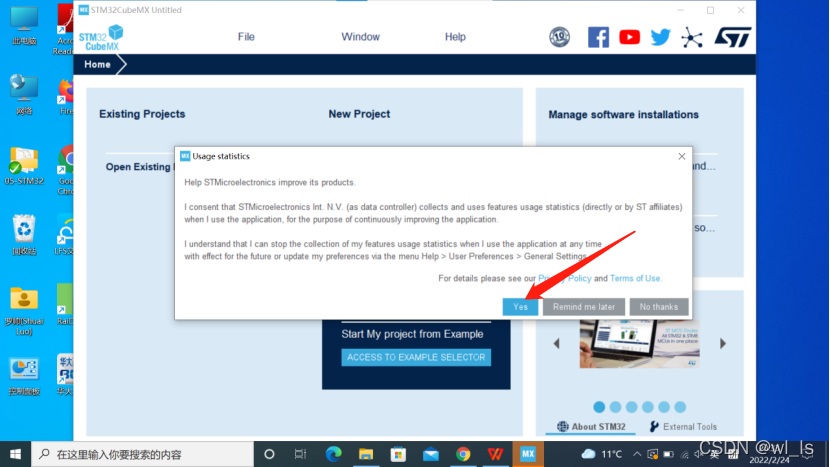Open the YouTube channel icon
Image resolution: width=830 pixels, height=467 pixels.
(x=629, y=37)
